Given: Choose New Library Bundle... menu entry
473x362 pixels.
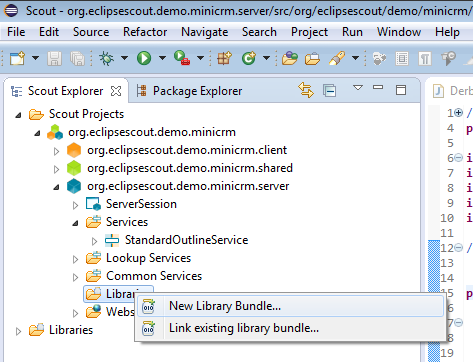Looking at the screenshot, I should [x=290, y=306].
